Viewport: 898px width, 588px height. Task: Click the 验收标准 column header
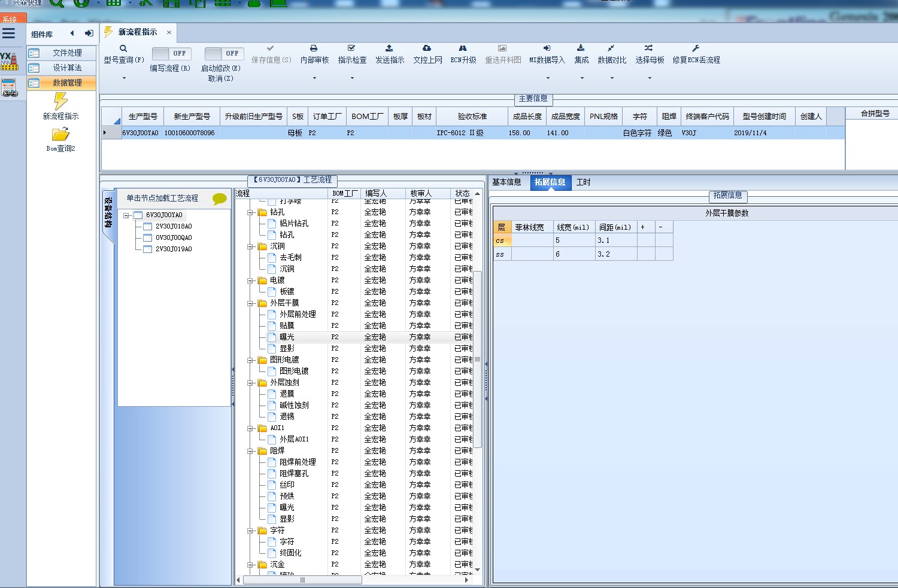pyautogui.click(x=472, y=117)
